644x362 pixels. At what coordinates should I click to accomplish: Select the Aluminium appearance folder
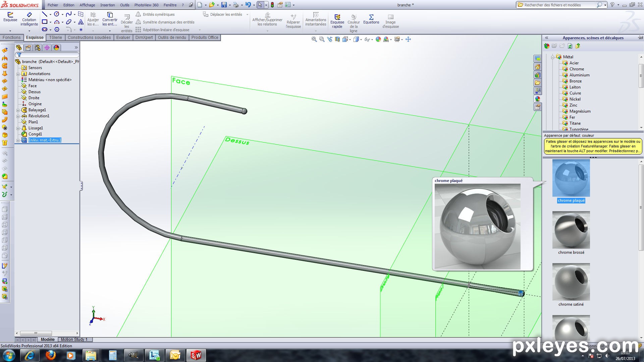(576, 75)
